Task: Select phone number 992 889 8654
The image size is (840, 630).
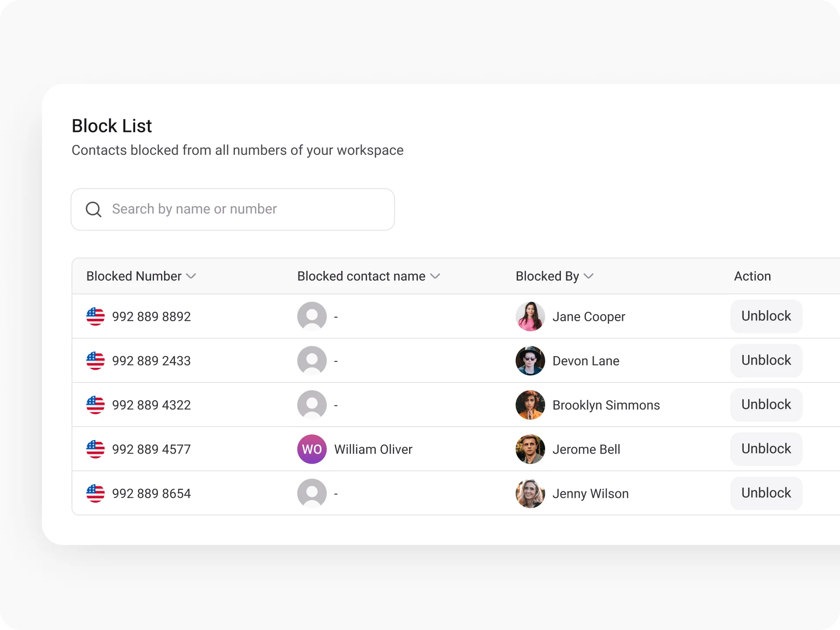Action: coord(151,493)
